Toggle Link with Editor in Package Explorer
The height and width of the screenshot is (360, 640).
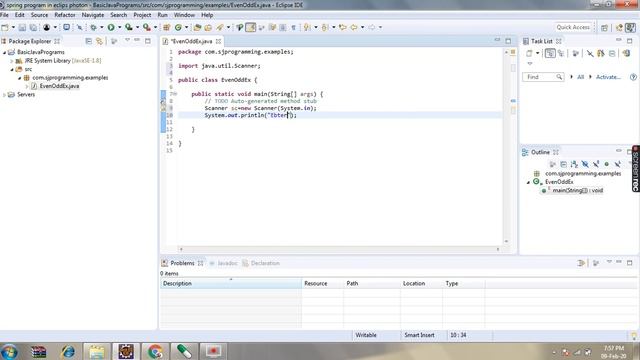pyautogui.click(x=99, y=41)
